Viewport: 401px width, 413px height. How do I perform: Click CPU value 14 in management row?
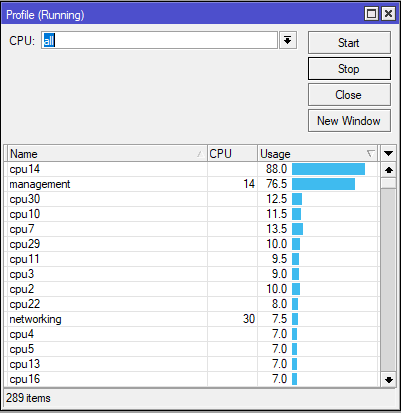coord(249,184)
